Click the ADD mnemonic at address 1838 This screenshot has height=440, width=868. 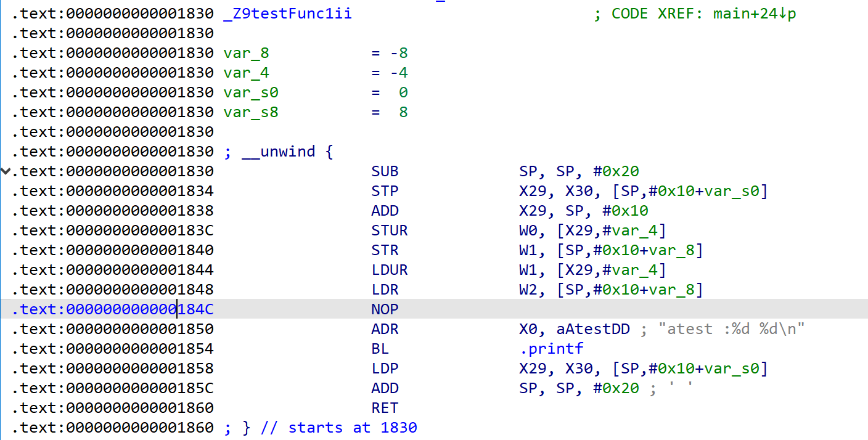(x=385, y=211)
